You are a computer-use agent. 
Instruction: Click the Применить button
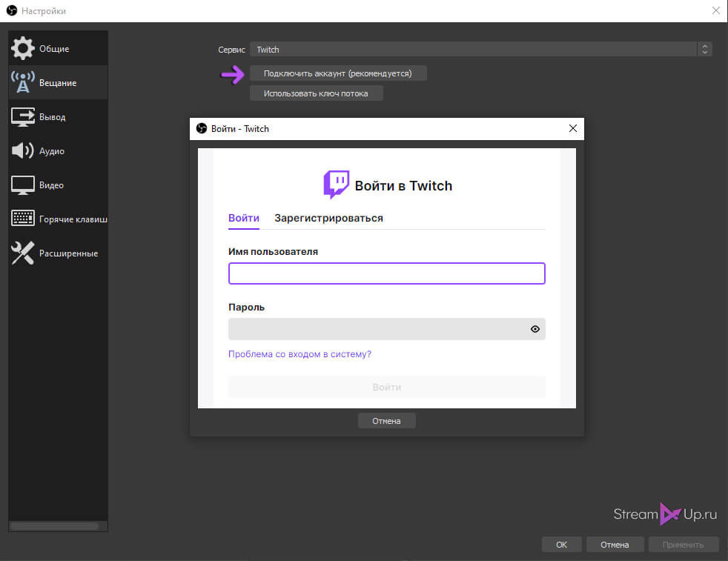(683, 545)
